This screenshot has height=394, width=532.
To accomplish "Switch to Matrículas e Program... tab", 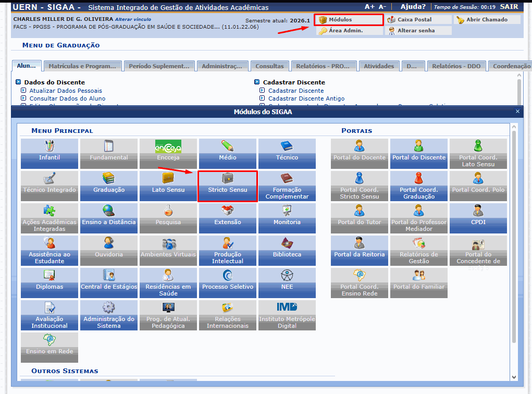I will (82, 66).
